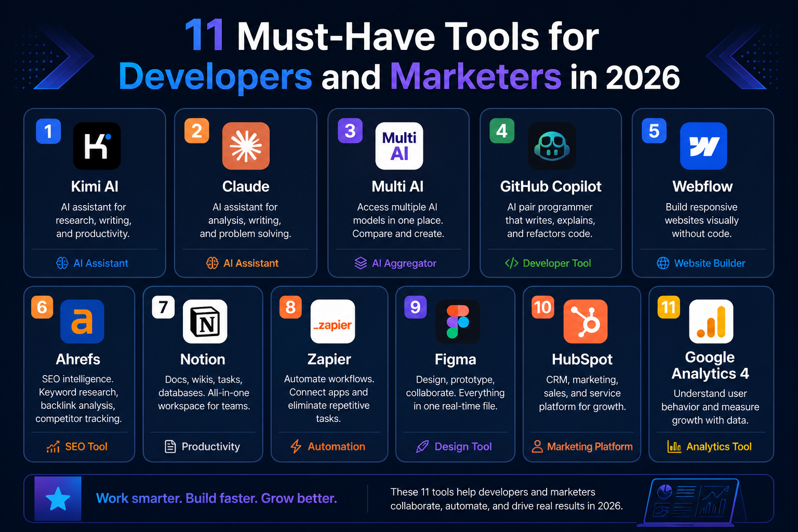Viewport: 798px width, 532px height.
Task: Click the 'Analytics Tool' category label
Action: [719, 447]
